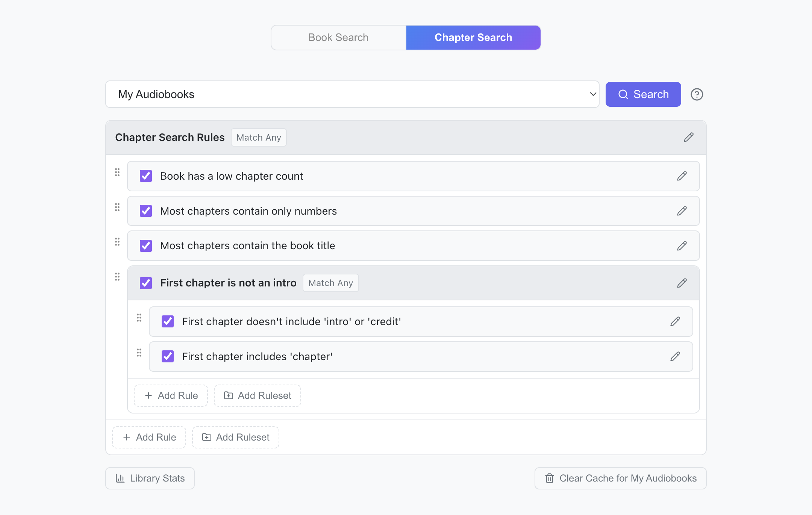The width and height of the screenshot is (812, 515).
Task: Open the help question mark icon
Action: 697,94
